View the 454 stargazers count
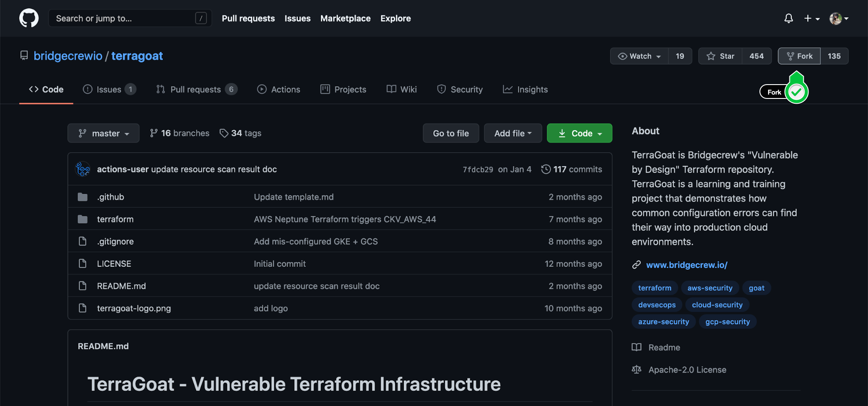 pyautogui.click(x=756, y=56)
